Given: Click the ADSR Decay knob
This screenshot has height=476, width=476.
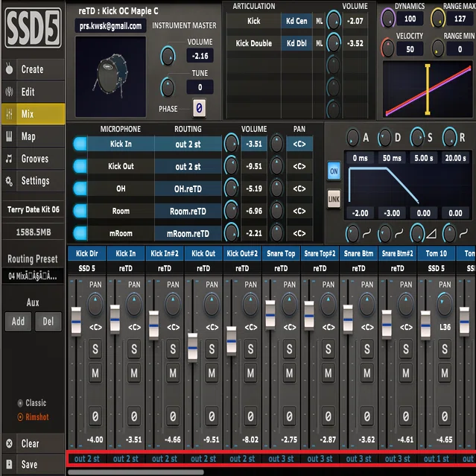Looking at the screenshot, I should click(x=385, y=138).
